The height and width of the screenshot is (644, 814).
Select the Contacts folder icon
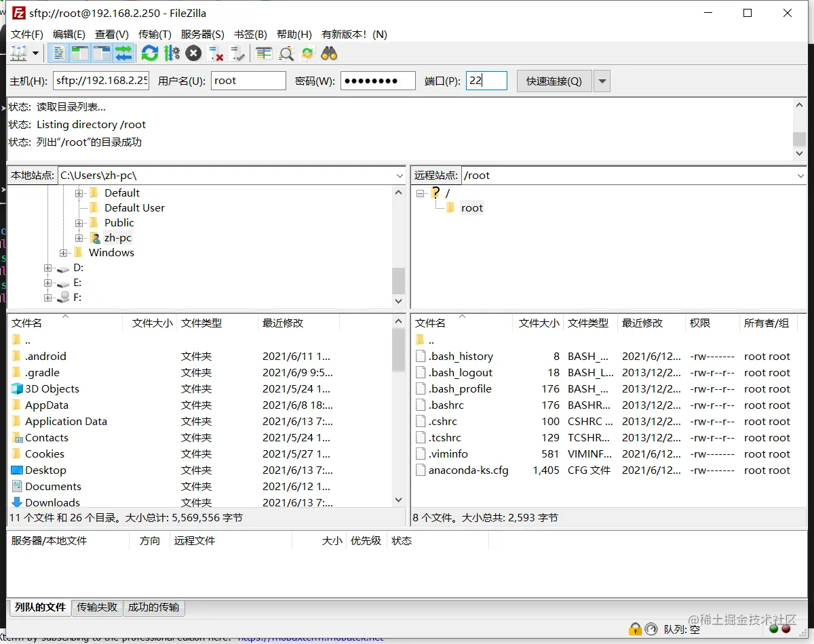point(17,438)
